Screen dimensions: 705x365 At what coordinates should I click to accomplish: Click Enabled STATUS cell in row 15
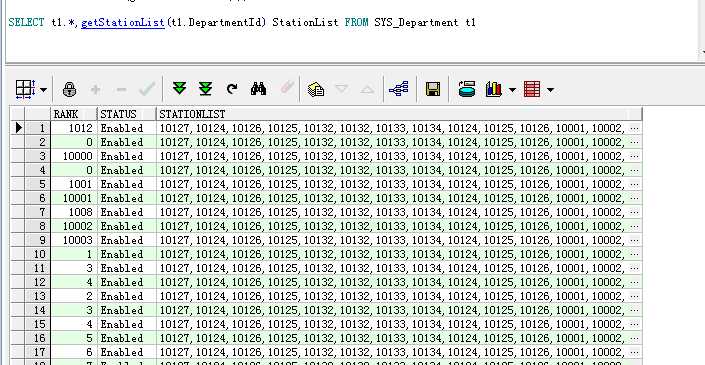(127, 324)
